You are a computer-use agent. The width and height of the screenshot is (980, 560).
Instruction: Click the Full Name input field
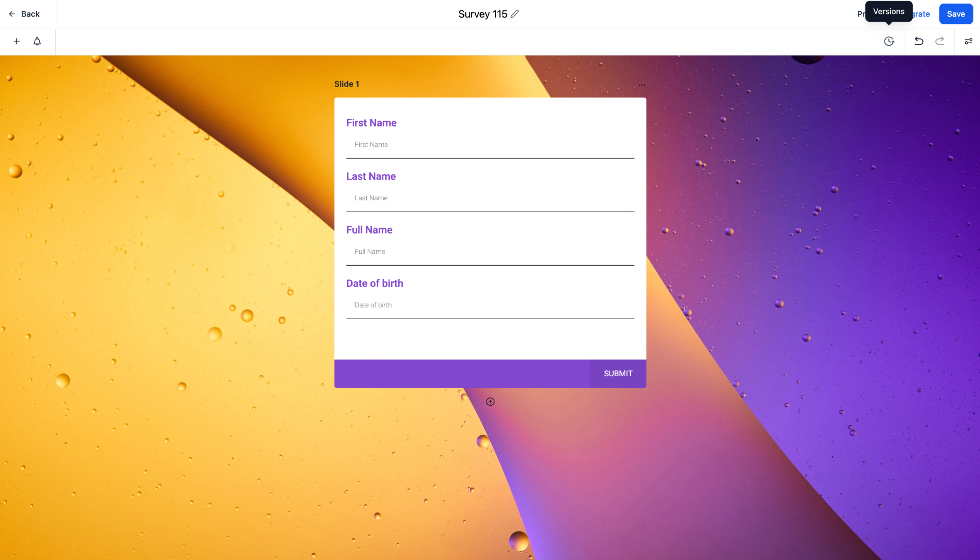tap(490, 252)
